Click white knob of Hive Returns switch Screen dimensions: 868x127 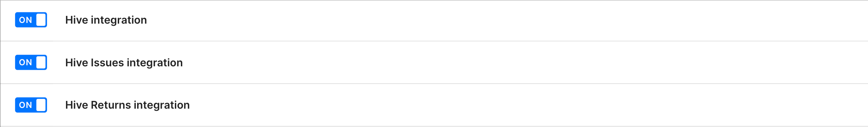point(41,105)
